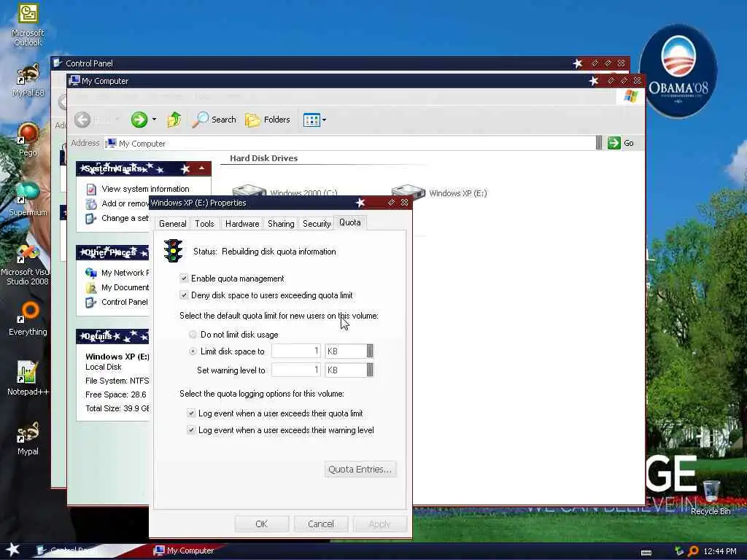This screenshot has width=747, height=560.
Task: Open the Views dropdown arrow
Action: pyautogui.click(x=325, y=120)
